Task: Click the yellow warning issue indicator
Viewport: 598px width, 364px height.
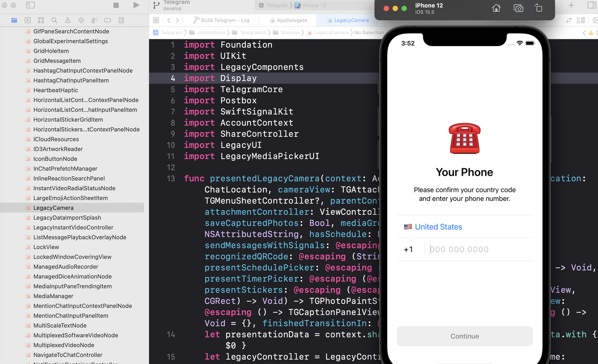Action: [x=591, y=33]
